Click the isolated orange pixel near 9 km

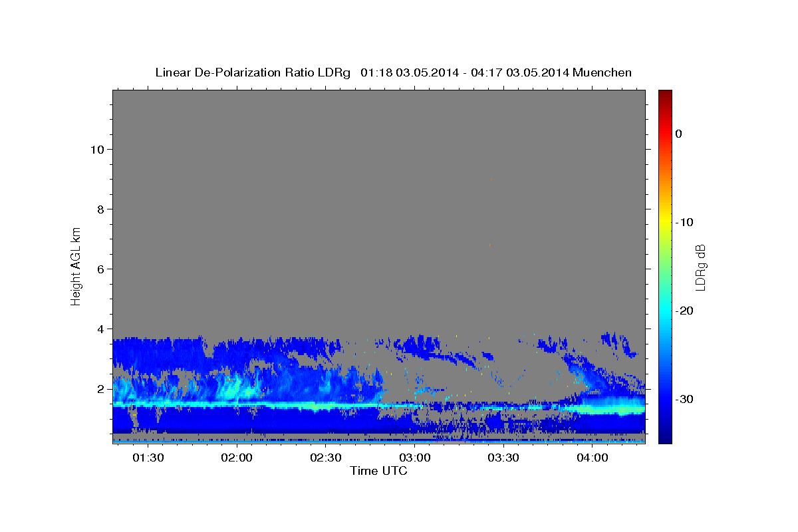[x=491, y=179]
